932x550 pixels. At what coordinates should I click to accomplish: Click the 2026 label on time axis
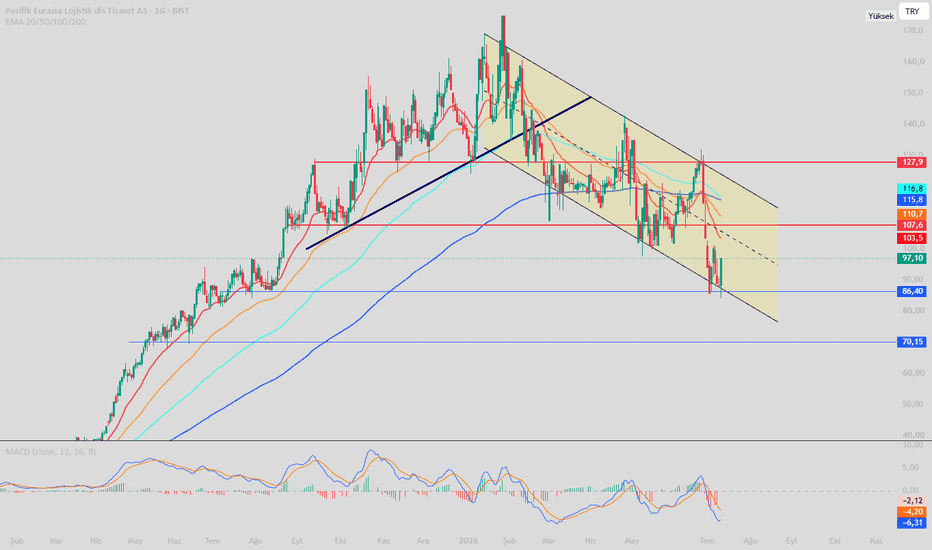coord(468,541)
